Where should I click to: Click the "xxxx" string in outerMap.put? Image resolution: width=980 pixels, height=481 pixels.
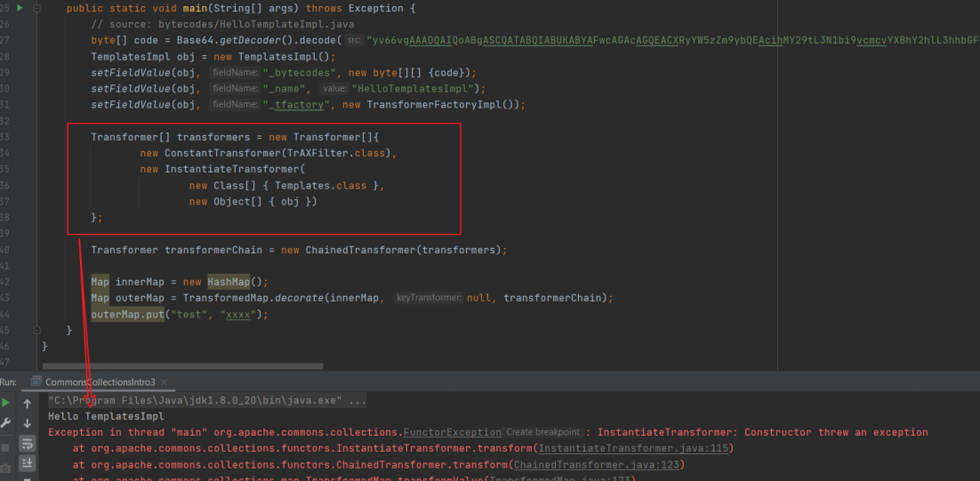238,315
